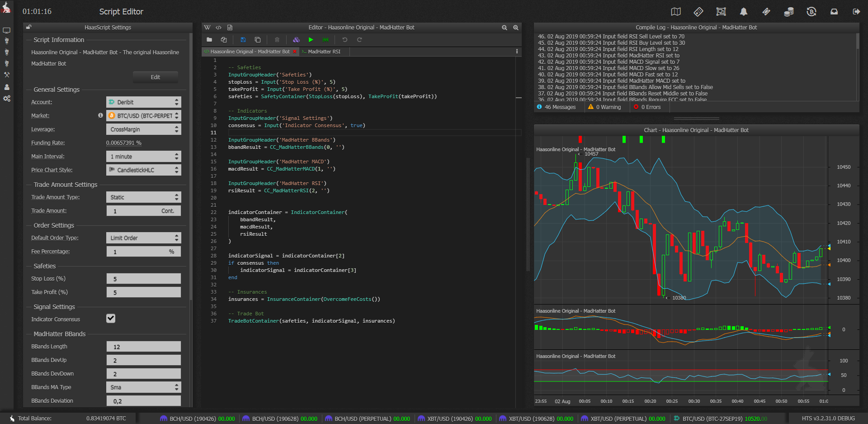The height and width of the screenshot is (424, 868).
Task: Undo last edit in editor
Action: 344,40
